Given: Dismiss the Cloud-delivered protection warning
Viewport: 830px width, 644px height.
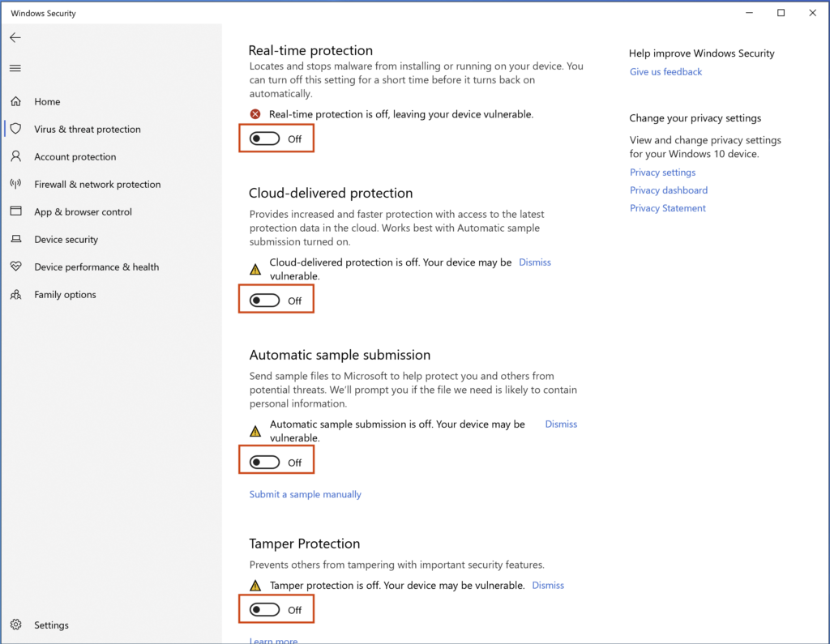Looking at the screenshot, I should click(x=535, y=262).
